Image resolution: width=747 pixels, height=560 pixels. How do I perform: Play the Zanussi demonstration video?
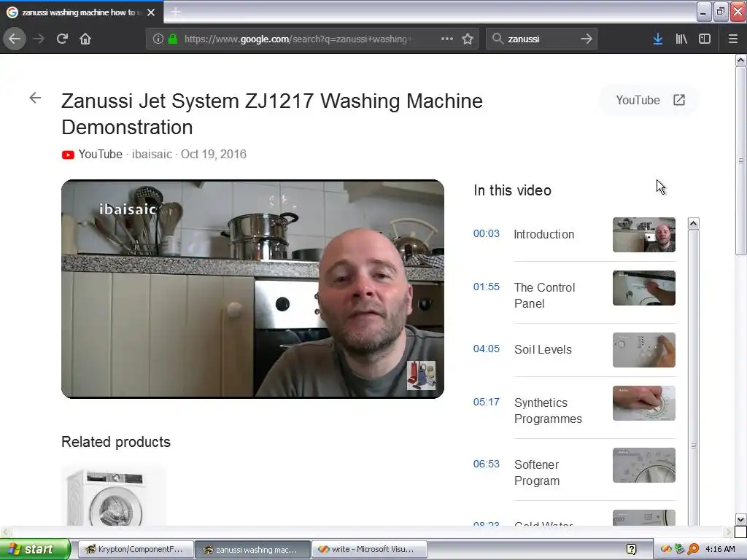(252, 289)
